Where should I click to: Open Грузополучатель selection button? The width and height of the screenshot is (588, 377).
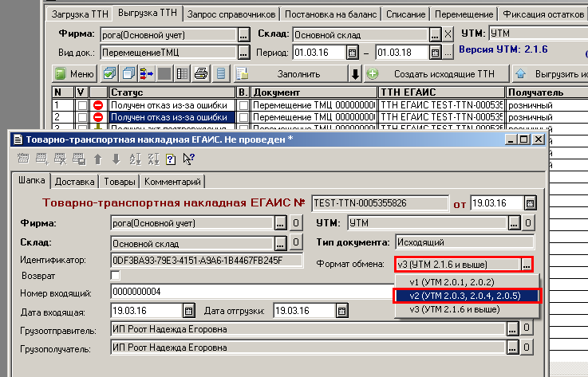[513, 347]
